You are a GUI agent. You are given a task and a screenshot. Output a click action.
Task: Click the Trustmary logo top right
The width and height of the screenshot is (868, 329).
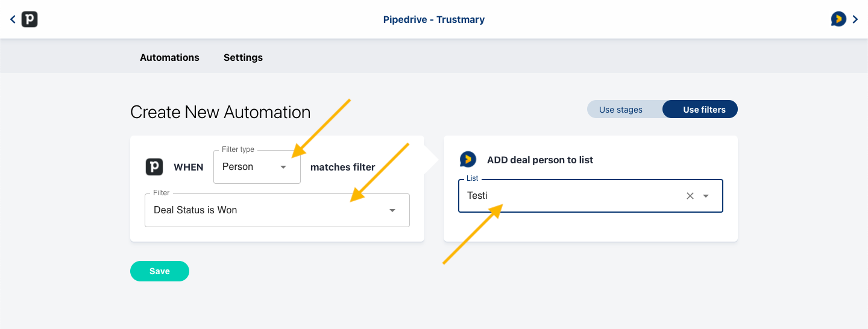click(838, 19)
